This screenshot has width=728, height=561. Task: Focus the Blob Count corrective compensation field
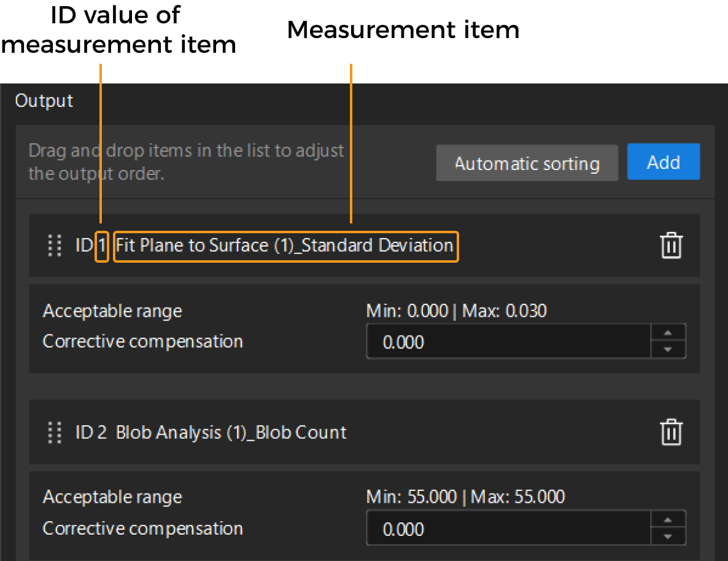click(x=508, y=528)
